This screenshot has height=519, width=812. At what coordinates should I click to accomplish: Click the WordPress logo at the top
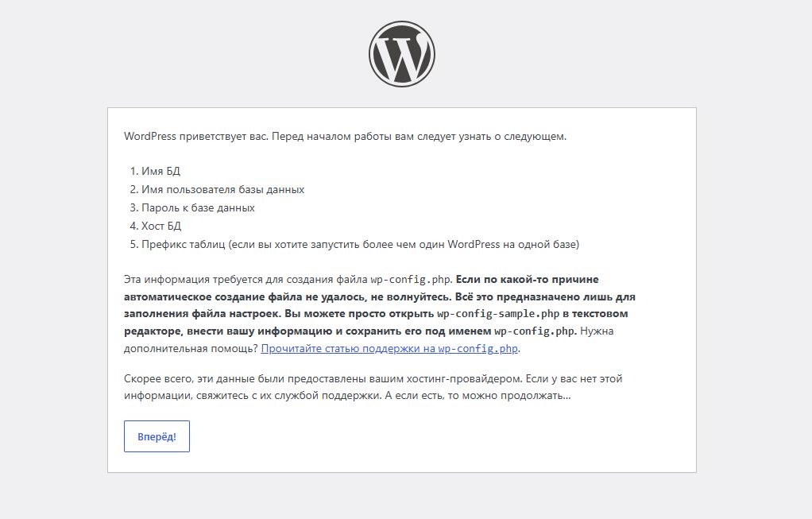pos(402,54)
